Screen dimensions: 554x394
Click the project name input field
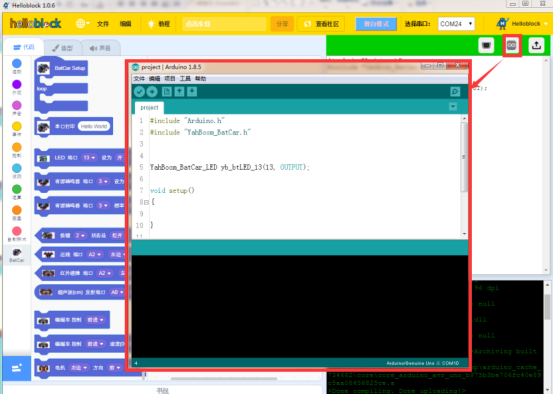(x=224, y=24)
